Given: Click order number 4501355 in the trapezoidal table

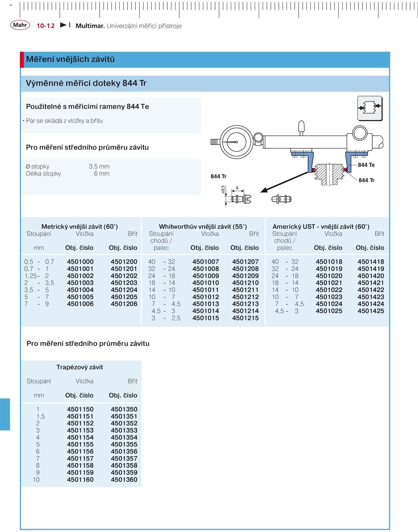Looking at the screenshot, I should [124, 444].
